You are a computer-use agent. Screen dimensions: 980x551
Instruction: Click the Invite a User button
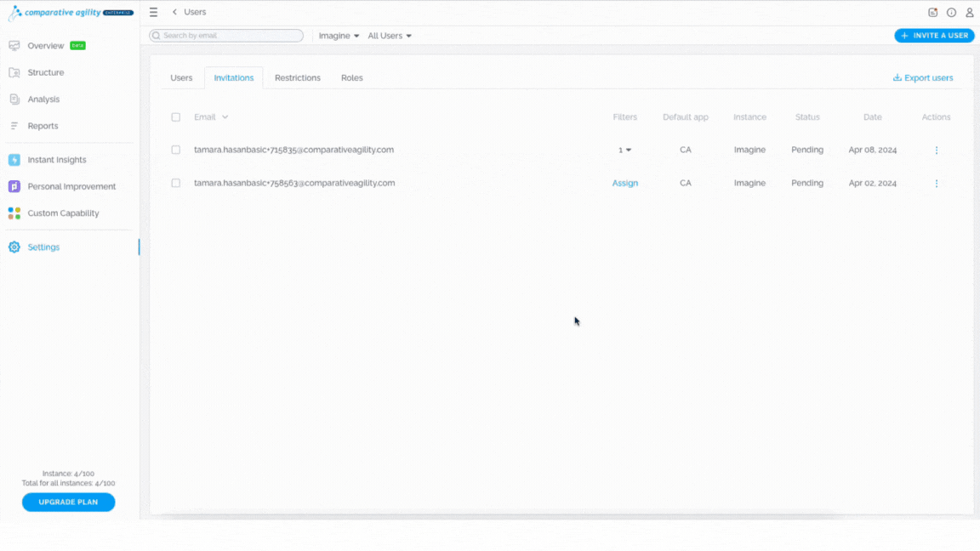pyautogui.click(x=934, y=36)
